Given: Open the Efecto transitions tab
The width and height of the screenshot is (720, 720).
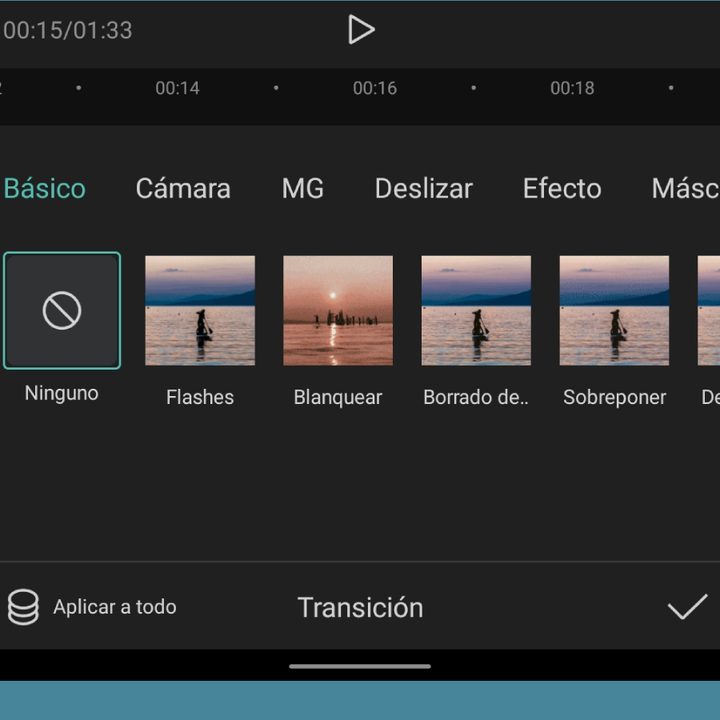Looking at the screenshot, I should coord(562,188).
